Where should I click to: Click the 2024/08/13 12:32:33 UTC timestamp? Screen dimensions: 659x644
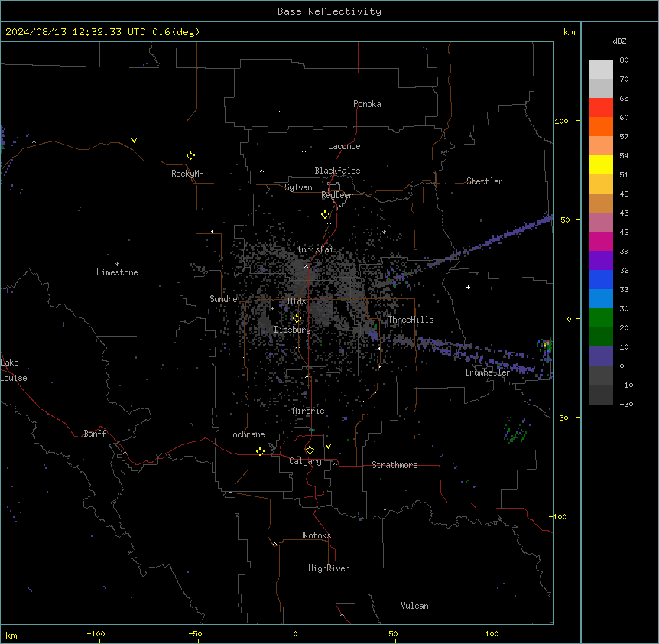click(x=76, y=32)
